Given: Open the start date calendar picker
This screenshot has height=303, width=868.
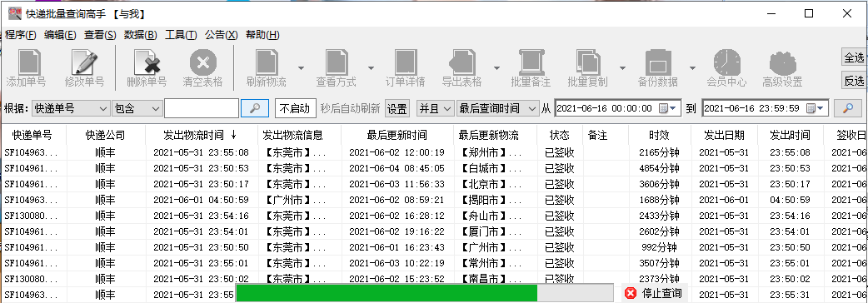Looking at the screenshot, I should [668, 108].
